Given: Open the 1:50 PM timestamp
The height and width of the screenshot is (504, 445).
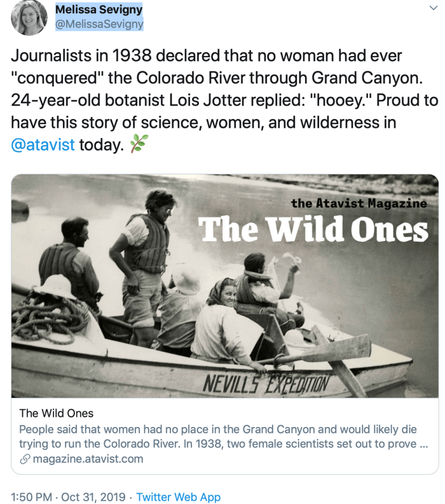Looking at the screenshot, I should tap(32, 497).
